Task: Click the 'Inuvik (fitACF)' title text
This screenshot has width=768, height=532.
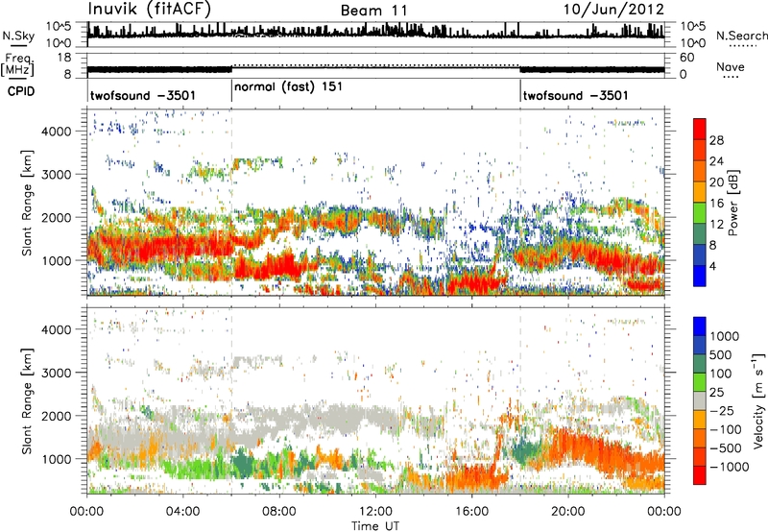Action: pos(149,10)
